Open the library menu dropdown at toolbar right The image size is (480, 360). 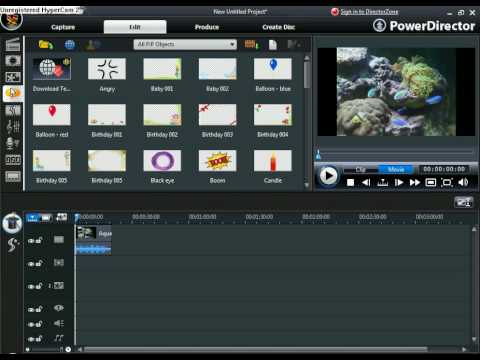pyautogui.click(x=294, y=44)
